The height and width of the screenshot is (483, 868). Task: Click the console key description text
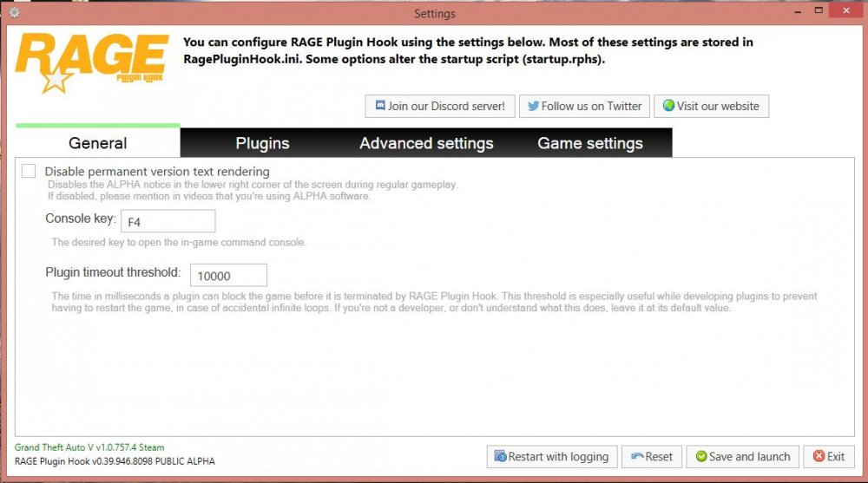click(179, 242)
